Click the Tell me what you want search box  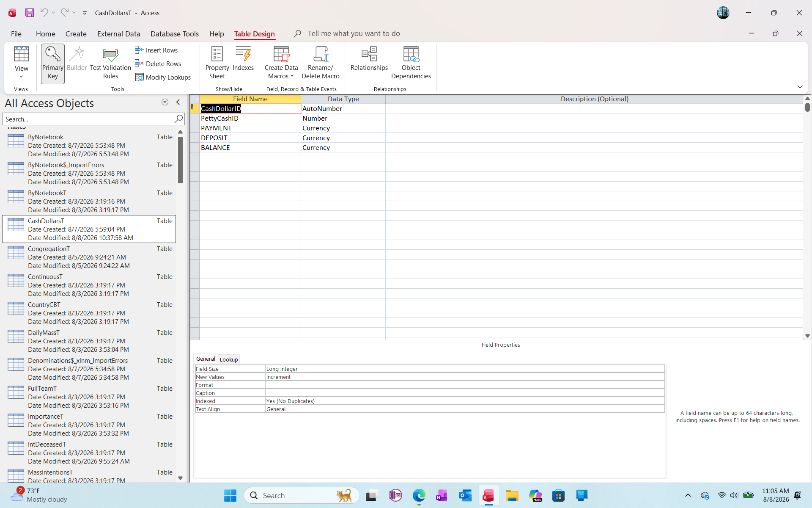tap(354, 33)
